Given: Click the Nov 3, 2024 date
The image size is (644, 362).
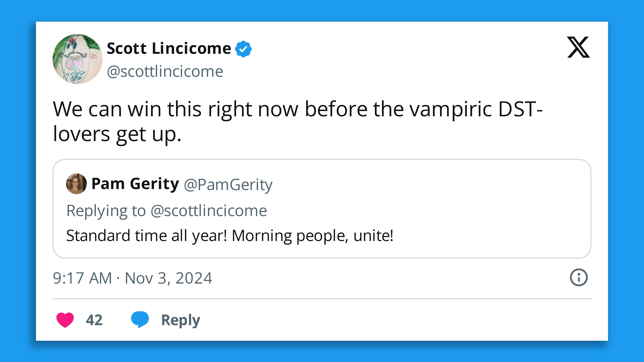Looking at the screenshot, I should [x=169, y=278].
